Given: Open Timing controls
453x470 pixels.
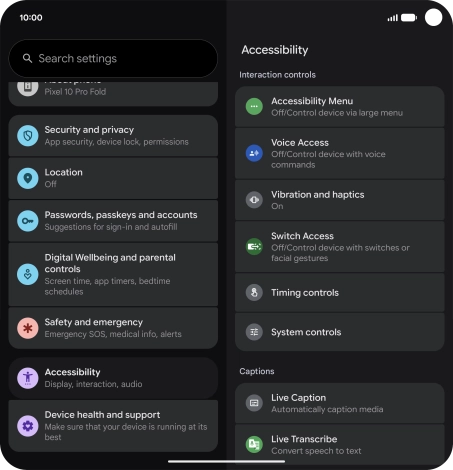Looking at the screenshot, I should pyautogui.click(x=340, y=293).
